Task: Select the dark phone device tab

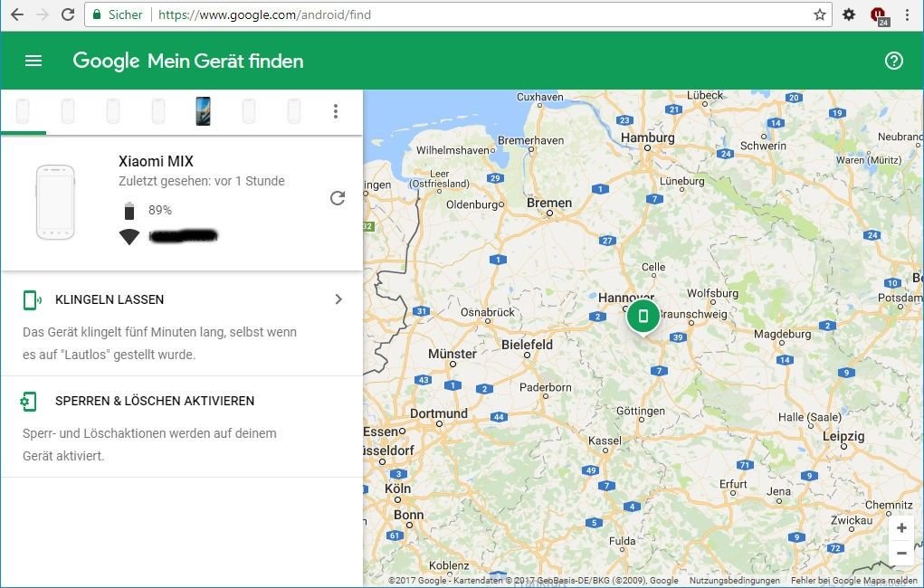Action: 203,111
